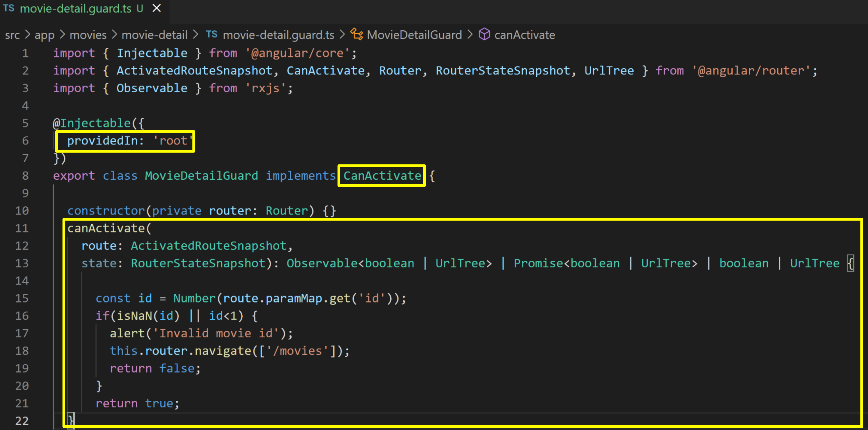868x430 pixels.
Task: Open the movie-detail breadcrumb segment
Action: [x=154, y=35]
